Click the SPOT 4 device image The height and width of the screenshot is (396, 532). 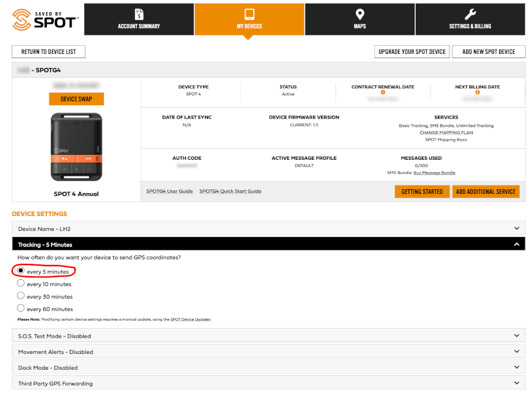pyautogui.click(x=76, y=146)
